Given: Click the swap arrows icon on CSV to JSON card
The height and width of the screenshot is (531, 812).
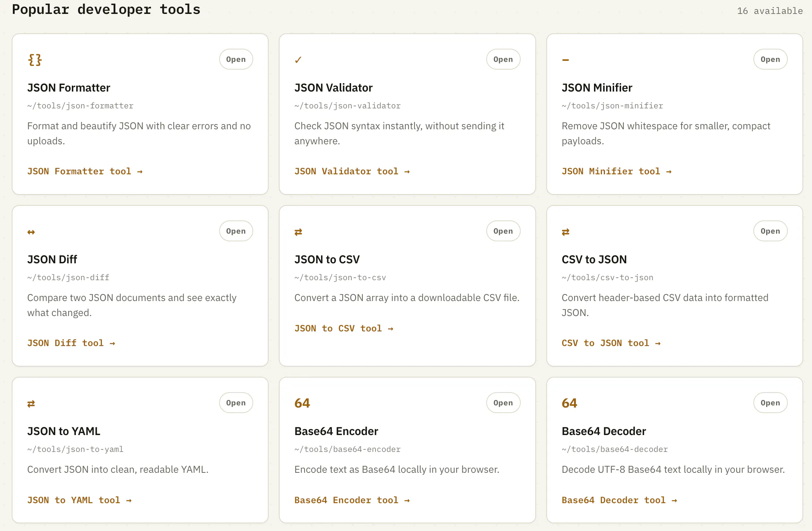Looking at the screenshot, I should (565, 232).
